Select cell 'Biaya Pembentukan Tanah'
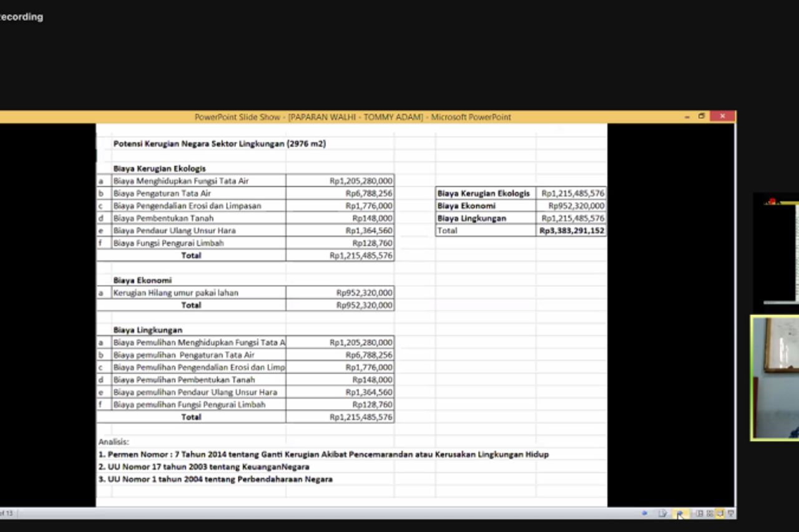The width and height of the screenshot is (799, 532). pos(199,218)
